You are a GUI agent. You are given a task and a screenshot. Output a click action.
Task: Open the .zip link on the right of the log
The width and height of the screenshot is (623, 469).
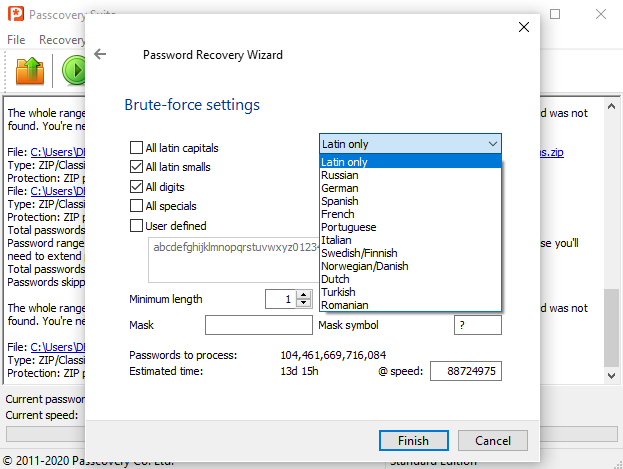point(551,152)
